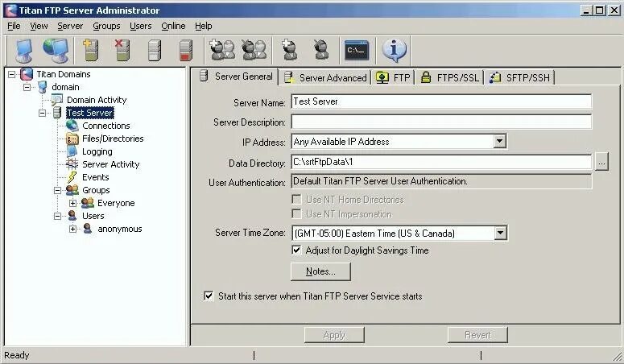Click the Domain Activity magnifier icon
The image size is (624, 364).
(57, 100)
